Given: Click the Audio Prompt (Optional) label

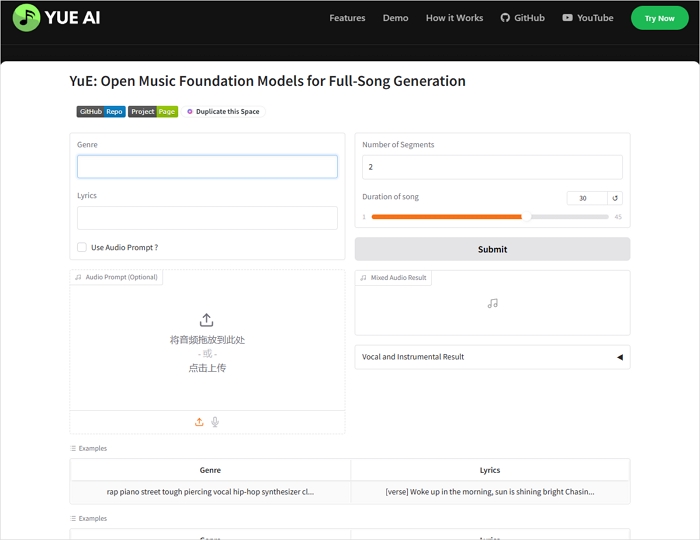Looking at the screenshot, I should tap(117, 277).
